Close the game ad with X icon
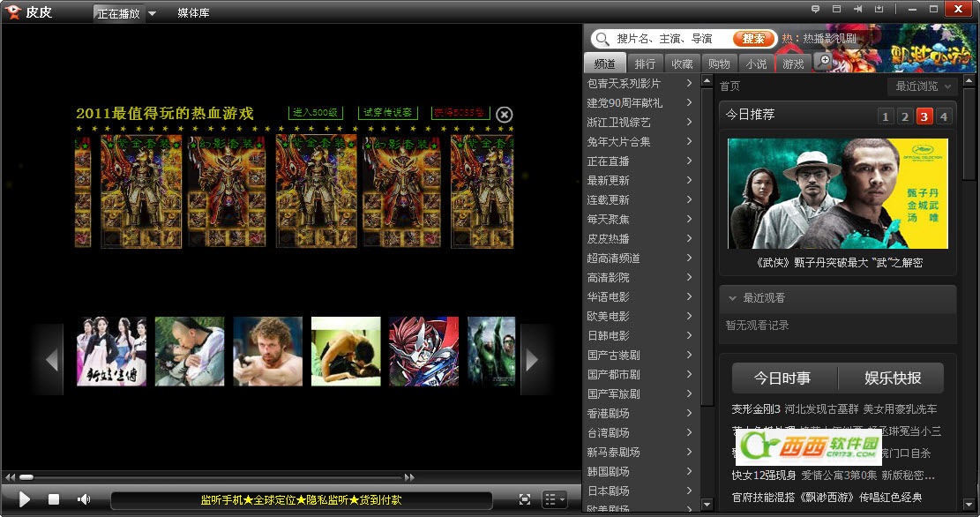This screenshot has height=517, width=980. pyautogui.click(x=505, y=115)
